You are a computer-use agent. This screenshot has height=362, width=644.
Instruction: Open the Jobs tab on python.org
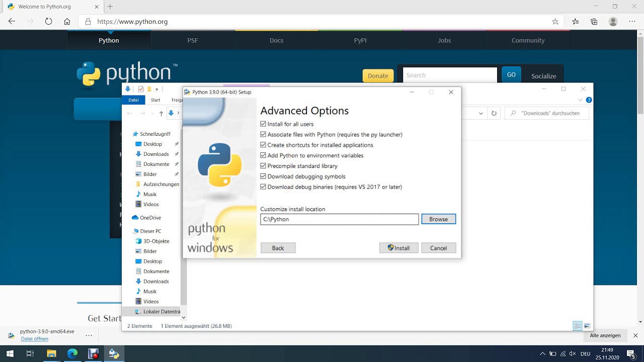(x=444, y=40)
